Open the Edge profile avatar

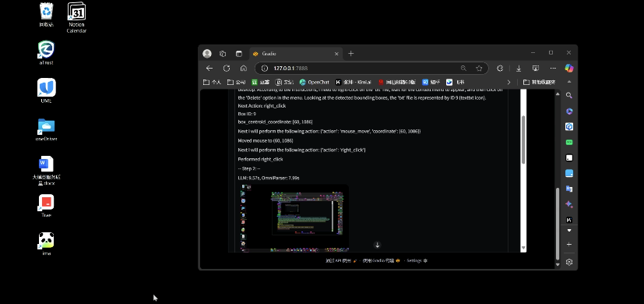click(207, 54)
